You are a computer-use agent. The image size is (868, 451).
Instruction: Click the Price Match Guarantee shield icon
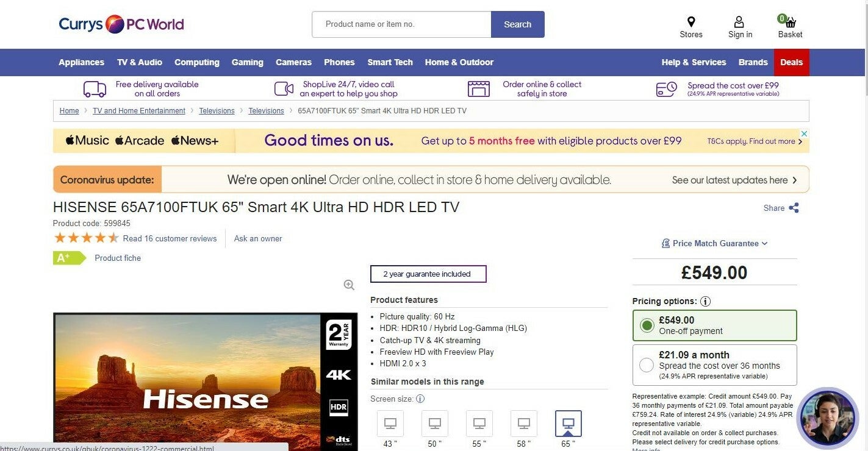[x=665, y=243]
